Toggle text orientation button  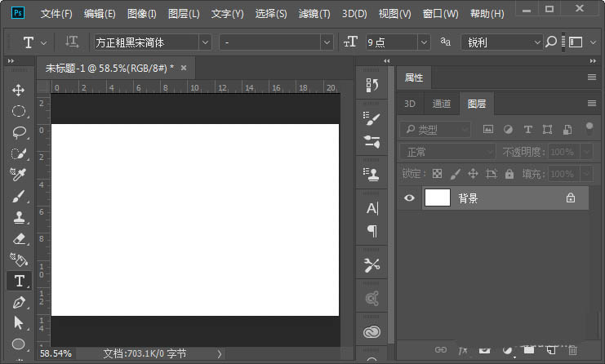[72, 42]
